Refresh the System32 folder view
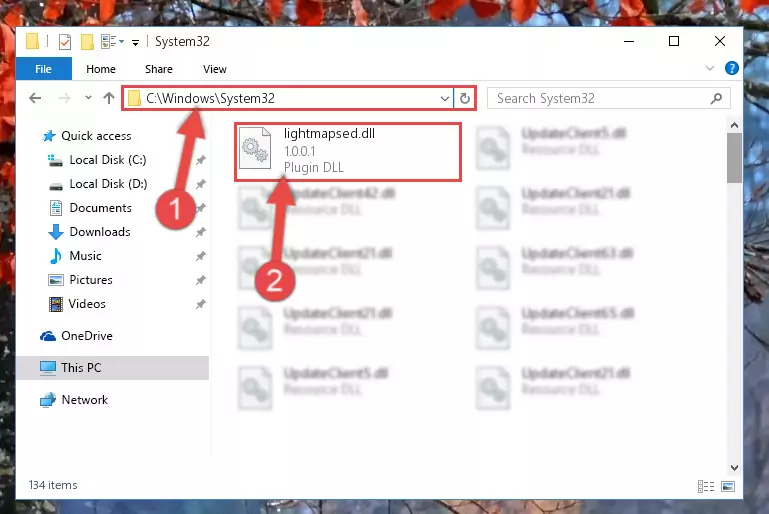The height and width of the screenshot is (514, 769). click(x=465, y=99)
